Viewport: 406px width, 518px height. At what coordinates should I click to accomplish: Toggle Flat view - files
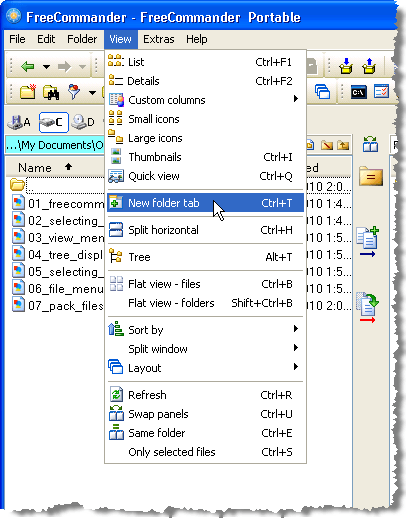coord(205,284)
